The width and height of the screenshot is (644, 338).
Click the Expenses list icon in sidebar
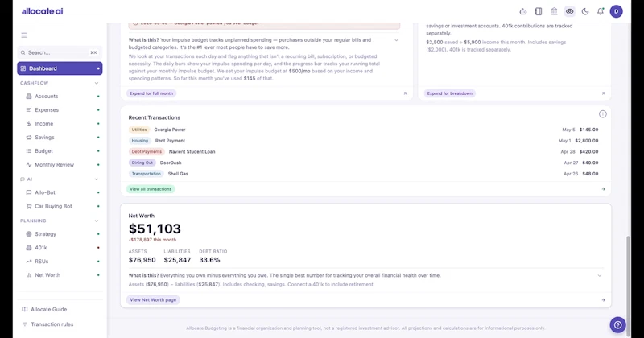[x=29, y=110]
